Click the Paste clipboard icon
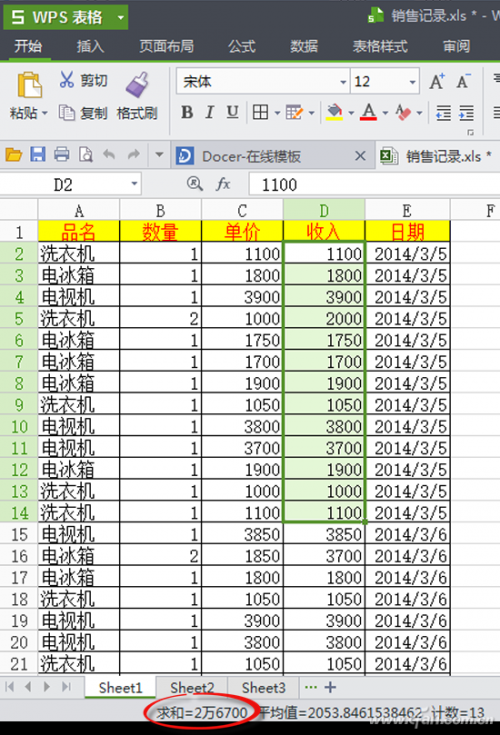This screenshot has height=735, width=500. pyautogui.click(x=30, y=85)
